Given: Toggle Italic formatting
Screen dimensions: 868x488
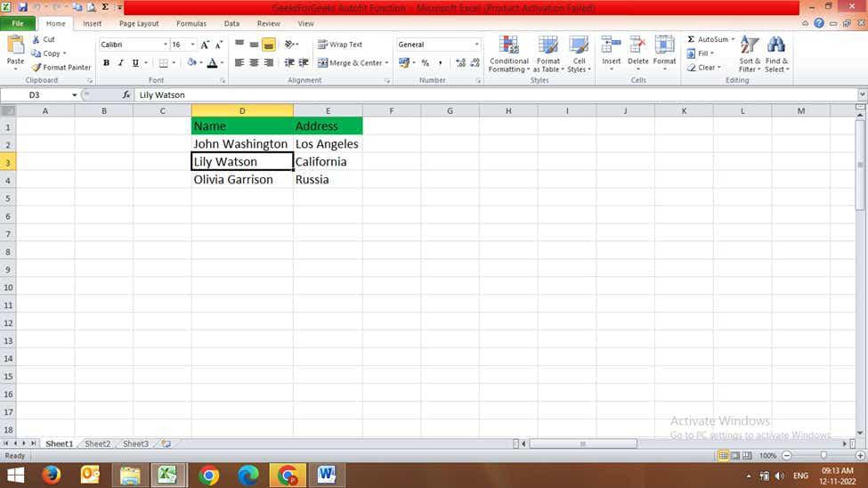Looking at the screenshot, I should [121, 63].
